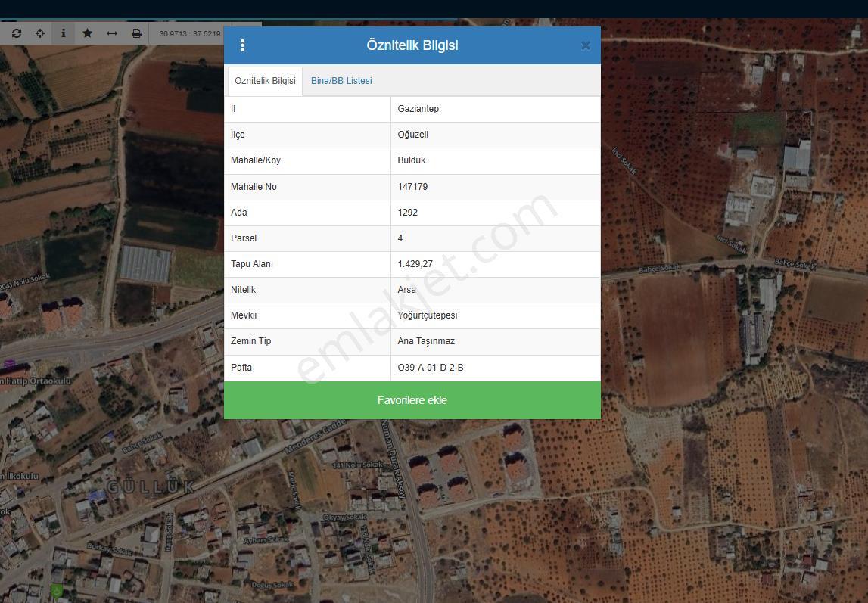Open favorites with the star icon
Viewport: 868px width, 603px height.
pyautogui.click(x=87, y=33)
